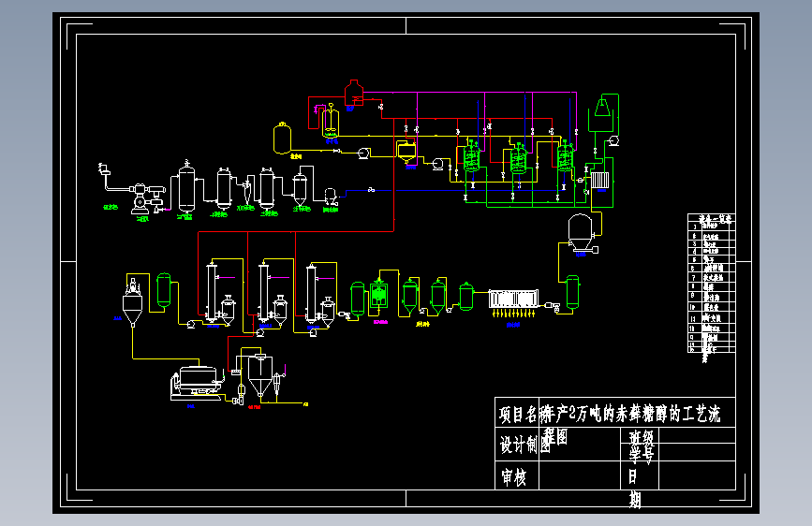Image resolution: width=812 pixels, height=526 pixels.
Task: Click the white conical crystallizer with agitator
Action: click(x=133, y=302)
